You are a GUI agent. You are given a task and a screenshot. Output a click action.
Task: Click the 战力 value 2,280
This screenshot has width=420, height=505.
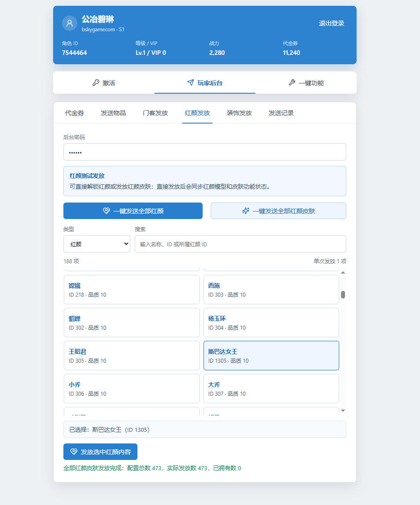click(x=217, y=53)
